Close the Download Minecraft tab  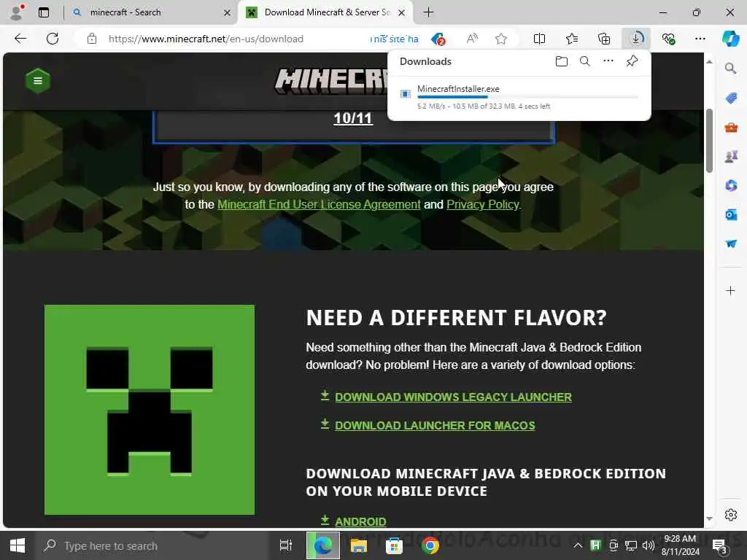point(402,13)
